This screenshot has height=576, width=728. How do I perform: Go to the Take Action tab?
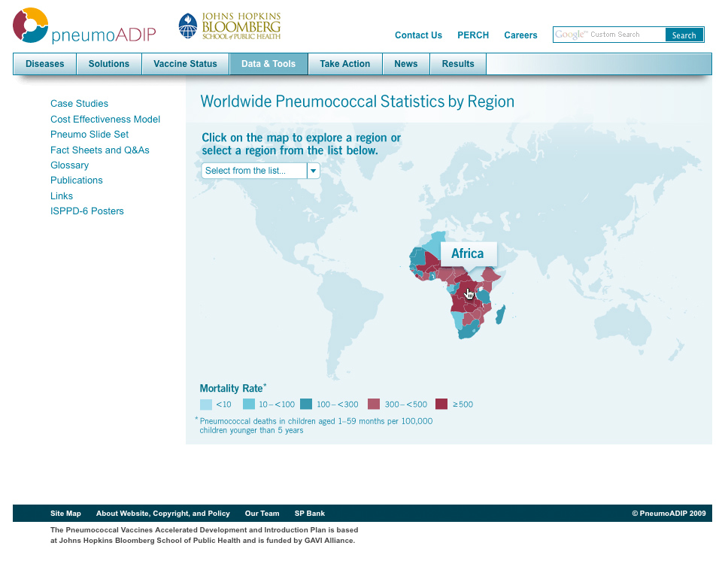pyautogui.click(x=344, y=64)
